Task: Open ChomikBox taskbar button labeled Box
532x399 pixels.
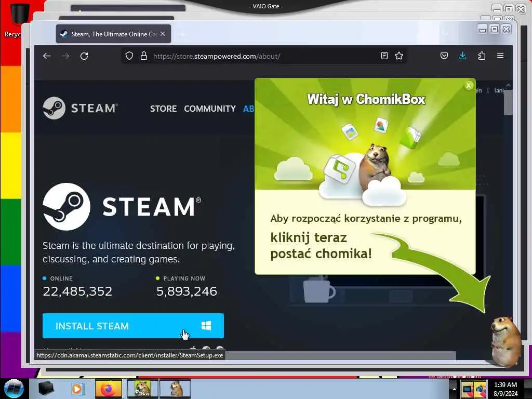Action: click(143, 389)
